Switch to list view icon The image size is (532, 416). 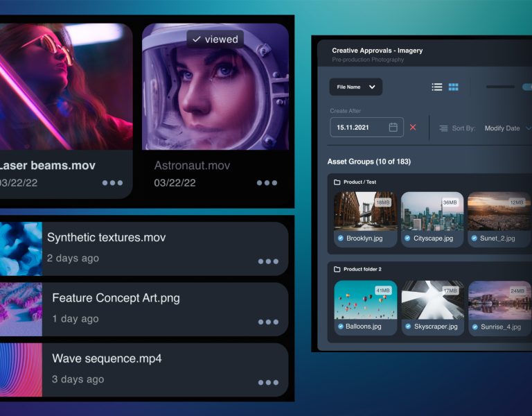pos(437,87)
